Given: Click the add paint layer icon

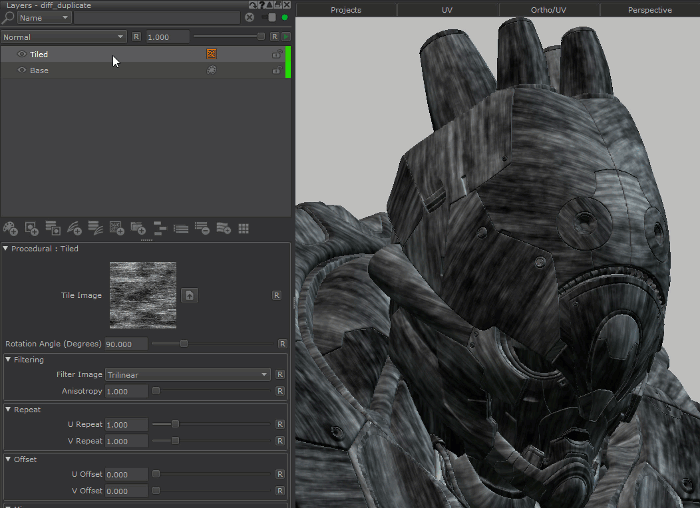Looking at the screenshot, I should 11,229.
